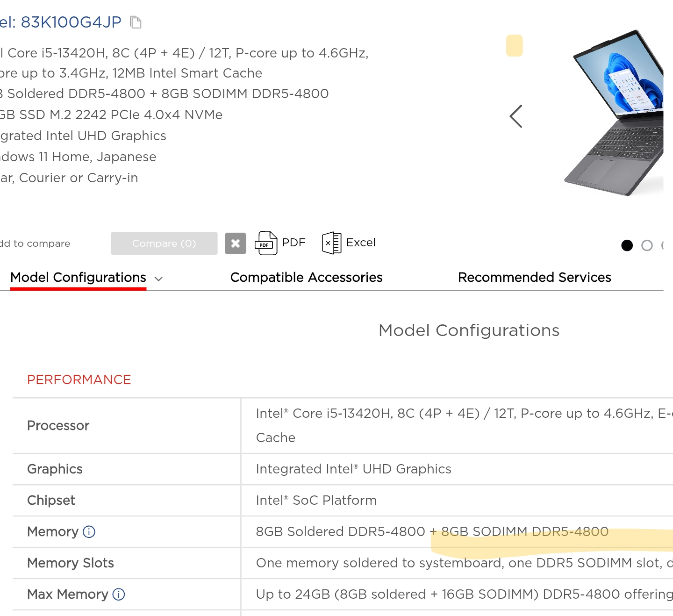
Task: Click the Add to compare label
Action: click(35, 244)
